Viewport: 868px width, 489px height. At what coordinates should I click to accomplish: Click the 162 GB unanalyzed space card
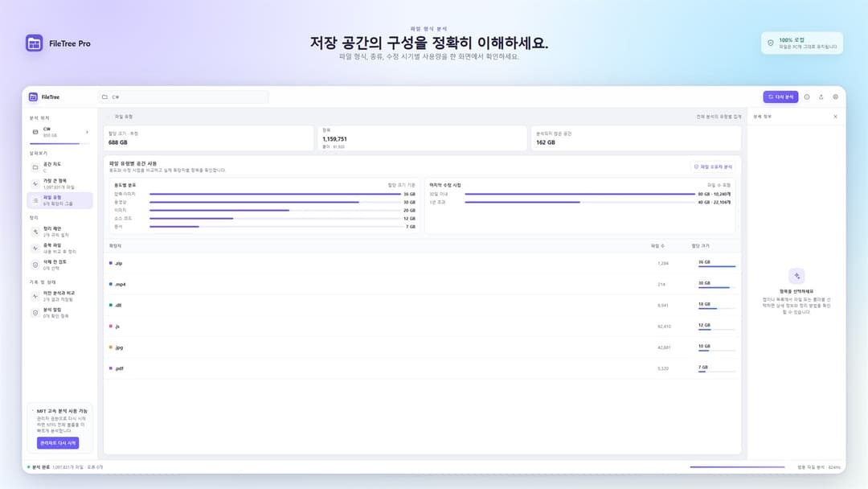636,138
